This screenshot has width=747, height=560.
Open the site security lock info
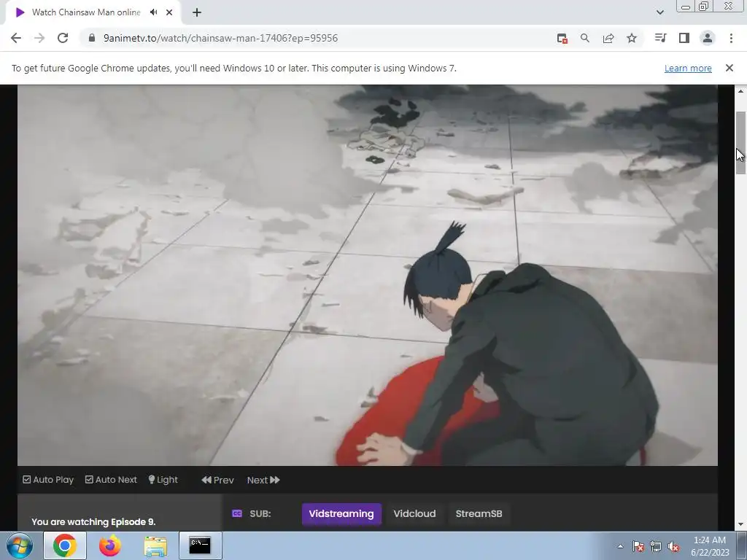[92, 38]
